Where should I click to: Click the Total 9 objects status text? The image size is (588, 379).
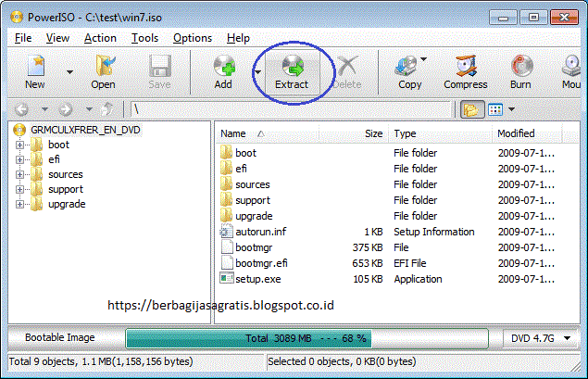[x=101, y=361]
